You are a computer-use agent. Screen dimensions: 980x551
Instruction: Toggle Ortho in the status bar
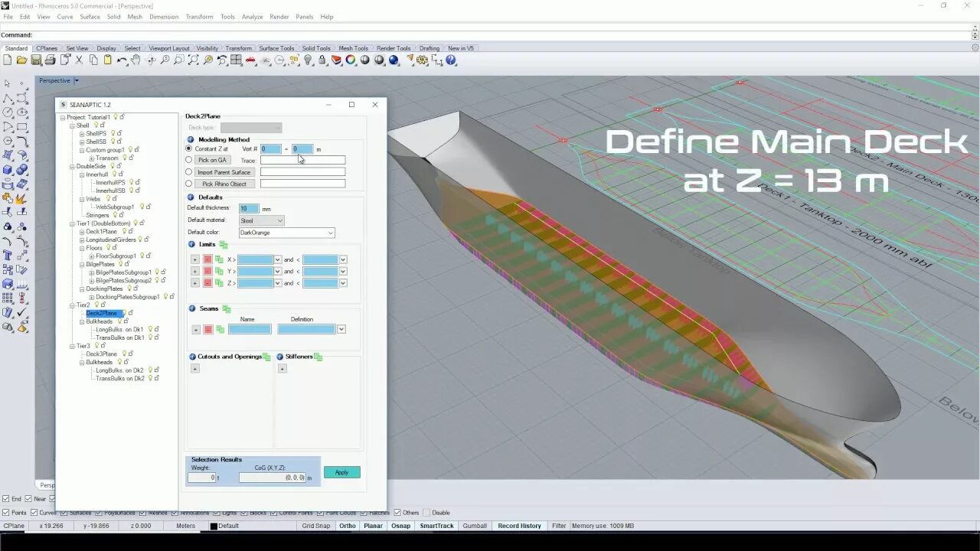(x=347, y=526)
